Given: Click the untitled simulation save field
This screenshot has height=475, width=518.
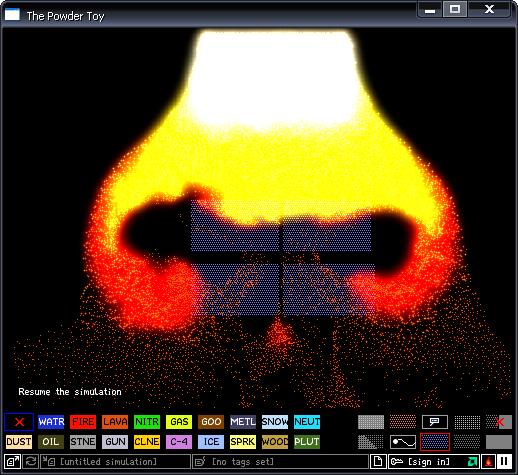Looking at the screenshot, I should [x=115, y=462].
